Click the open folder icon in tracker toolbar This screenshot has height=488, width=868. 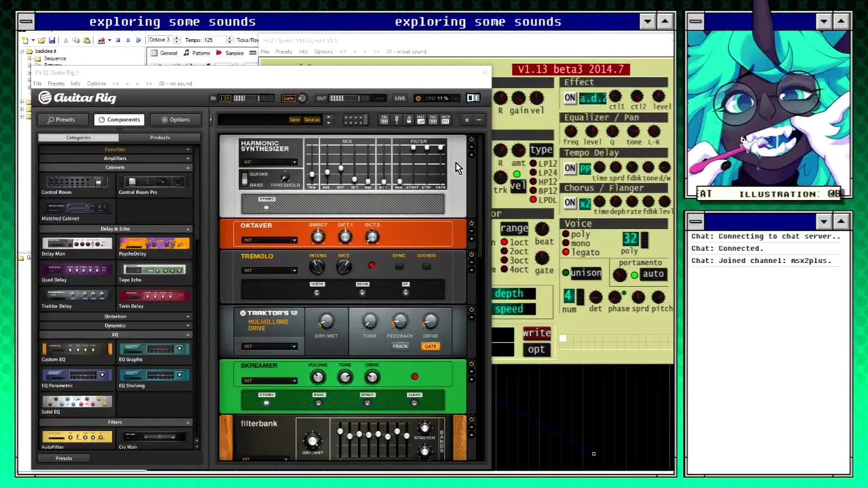[x=41, y=40]
